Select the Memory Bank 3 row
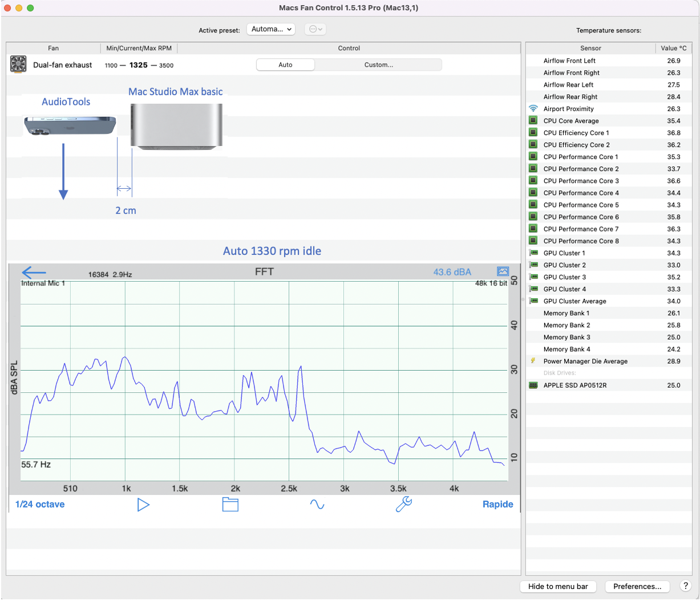The width and height of the screenshot is (700, 601). (609, 337)
